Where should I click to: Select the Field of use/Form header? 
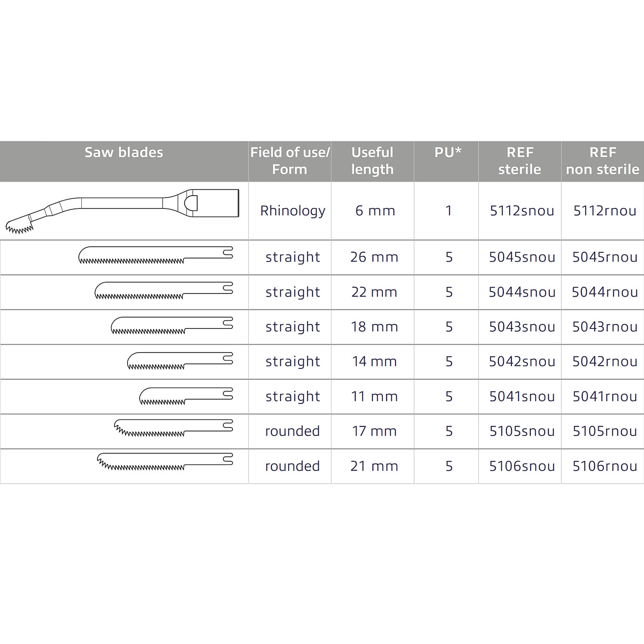[290, 161]
